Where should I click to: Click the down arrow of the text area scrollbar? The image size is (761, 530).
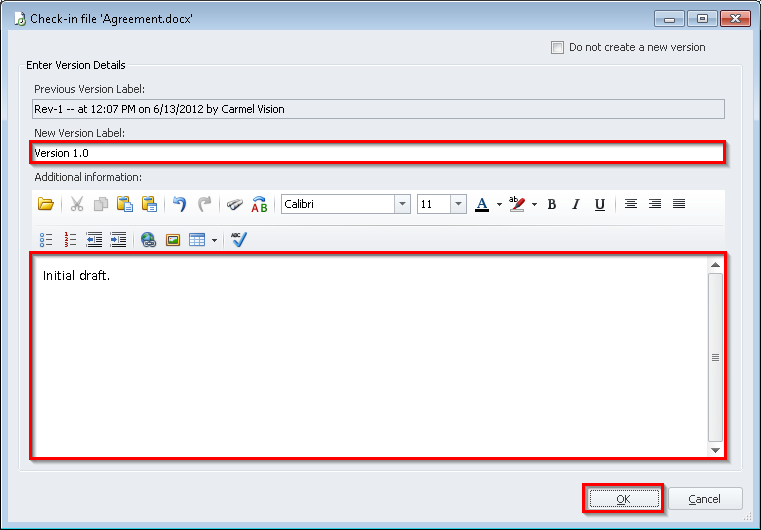[x=715, y=451]
